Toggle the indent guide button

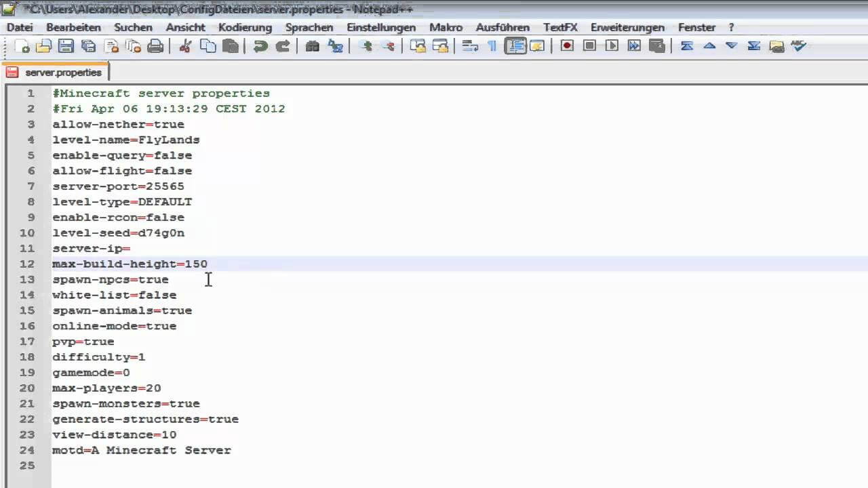click(x=515, y=46)
